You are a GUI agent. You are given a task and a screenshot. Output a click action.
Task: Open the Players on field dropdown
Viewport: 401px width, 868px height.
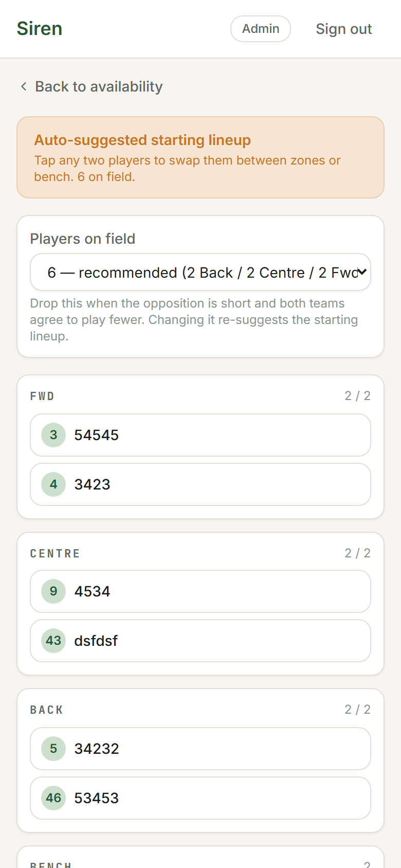click(x=200, y=273)
